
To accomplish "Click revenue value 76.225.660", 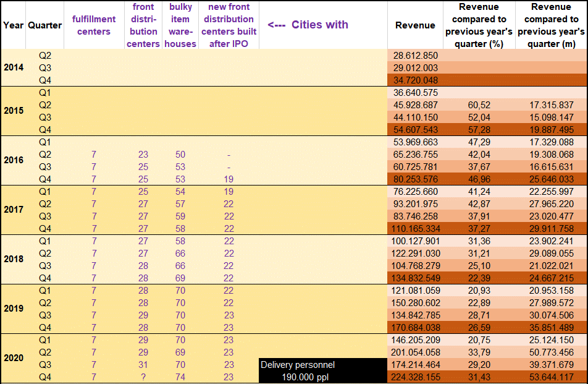I will 416,192.
